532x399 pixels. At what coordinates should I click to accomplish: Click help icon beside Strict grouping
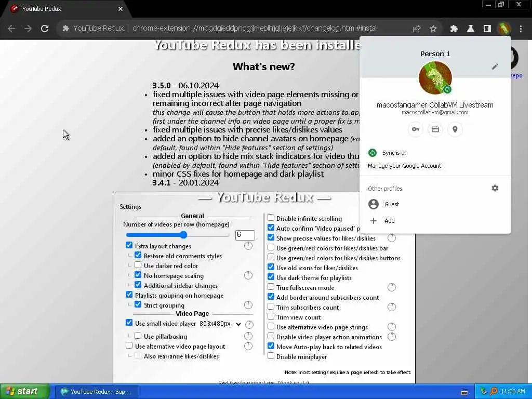pyautogui.click(x=248, y=304)
